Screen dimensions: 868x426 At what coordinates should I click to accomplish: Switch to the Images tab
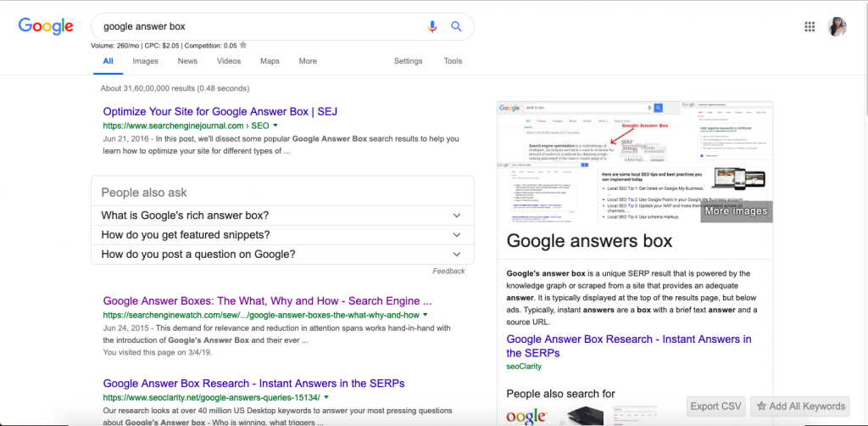pos(145,61)
